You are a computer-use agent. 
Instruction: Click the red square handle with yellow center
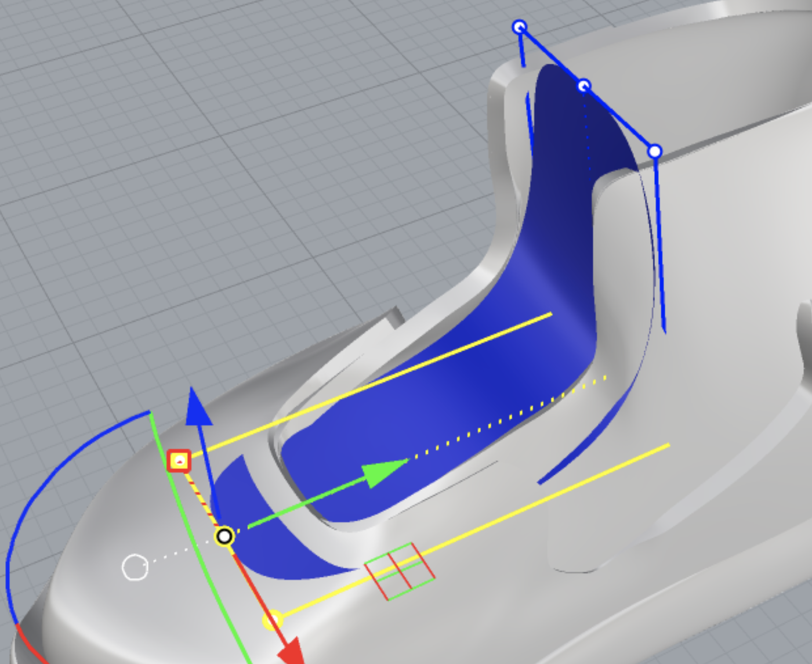[179, 461]
